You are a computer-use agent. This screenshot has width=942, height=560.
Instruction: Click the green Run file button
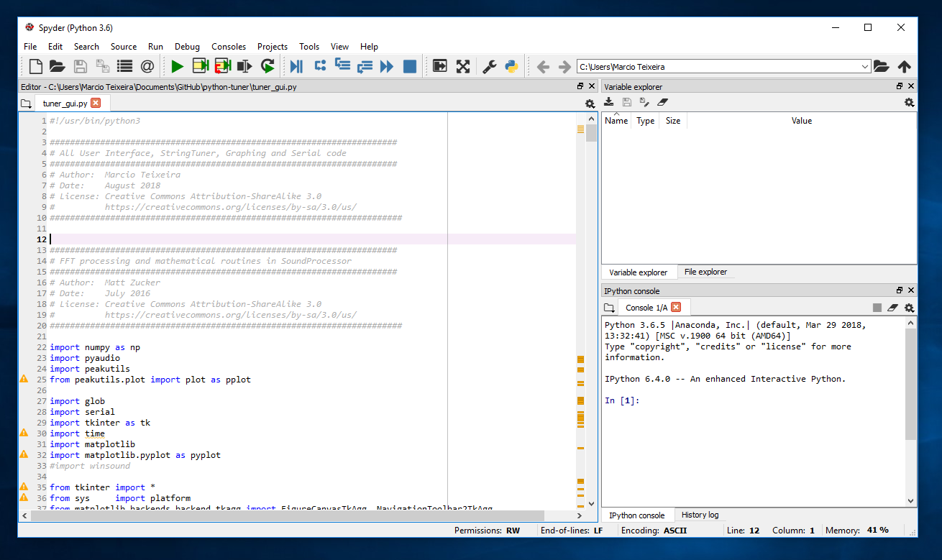(177, 67)
